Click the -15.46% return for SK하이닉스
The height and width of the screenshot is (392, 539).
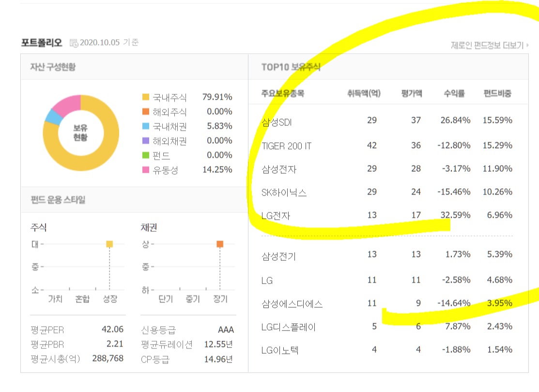click(454, 192)
